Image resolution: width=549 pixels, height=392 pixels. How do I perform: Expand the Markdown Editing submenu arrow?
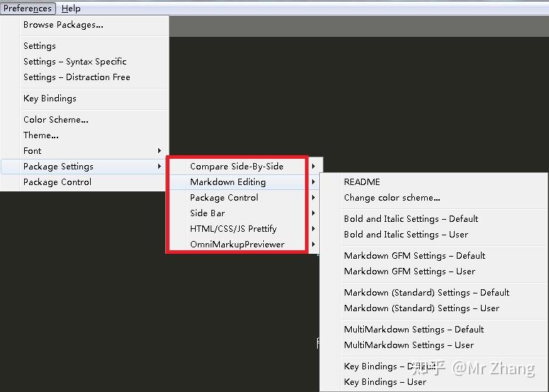[x=314, y=182]
